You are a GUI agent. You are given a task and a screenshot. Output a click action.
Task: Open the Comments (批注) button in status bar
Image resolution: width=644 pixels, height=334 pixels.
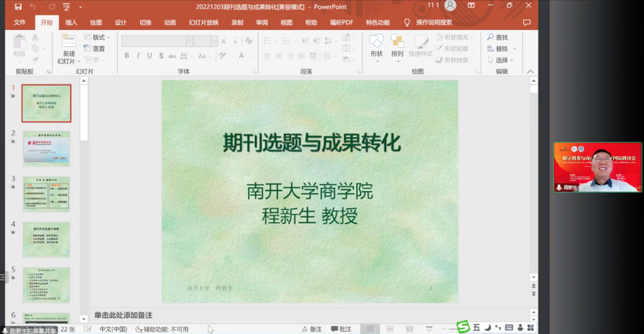pyautogui.click(x=341, y=329)
